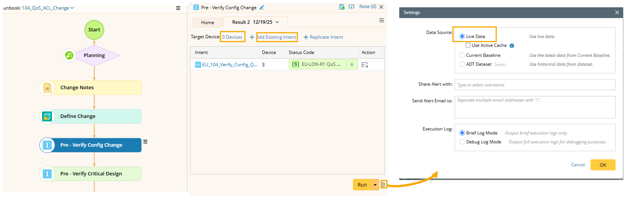Click the action icon in the EU_104 intent row
Viewport: 644px width, 198px height.
pos(365,65)
